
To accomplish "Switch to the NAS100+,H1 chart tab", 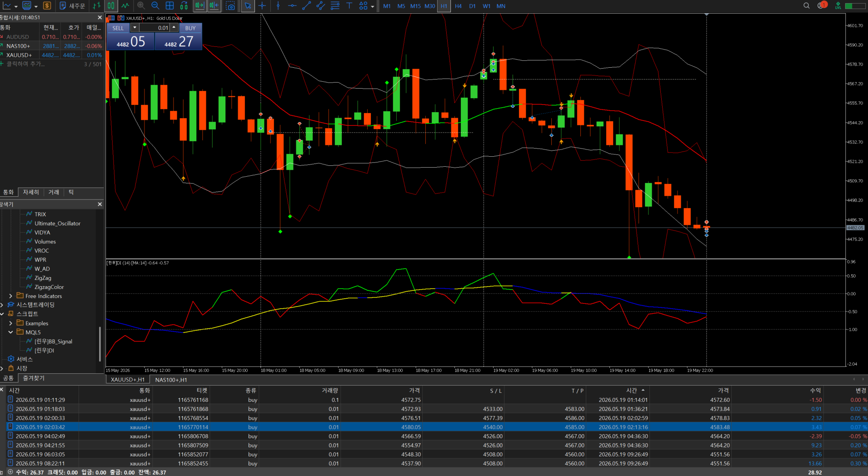I will 171,380.
